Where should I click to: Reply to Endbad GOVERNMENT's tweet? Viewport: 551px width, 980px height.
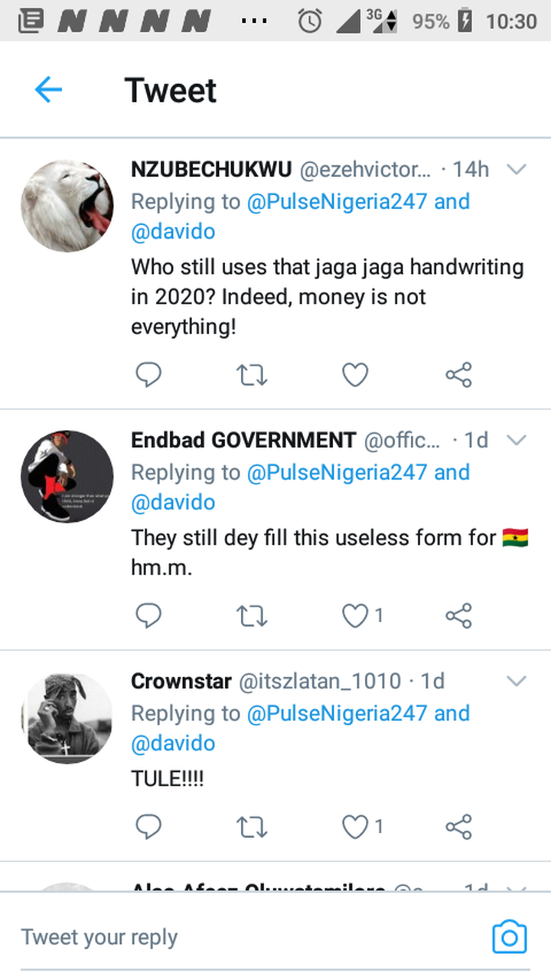click(148, 616)
